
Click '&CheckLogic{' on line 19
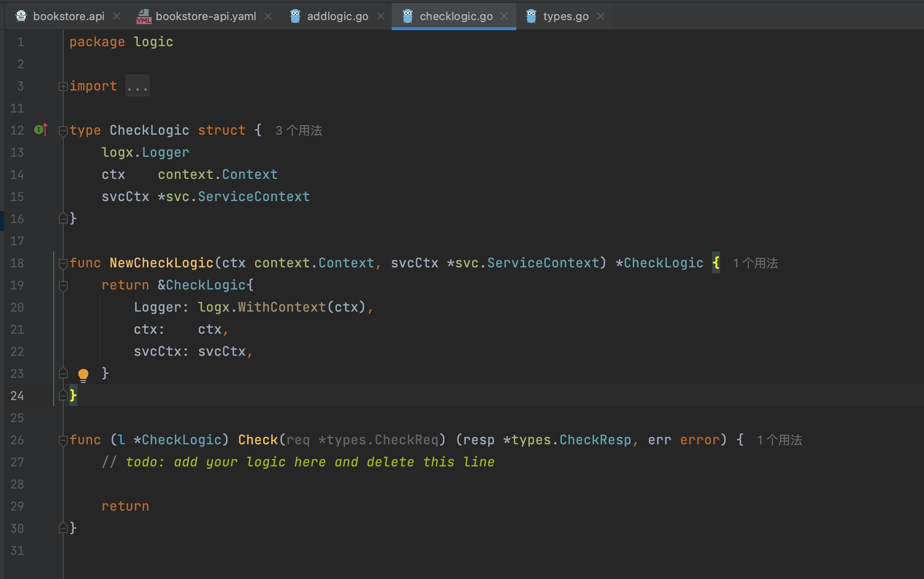205,285
